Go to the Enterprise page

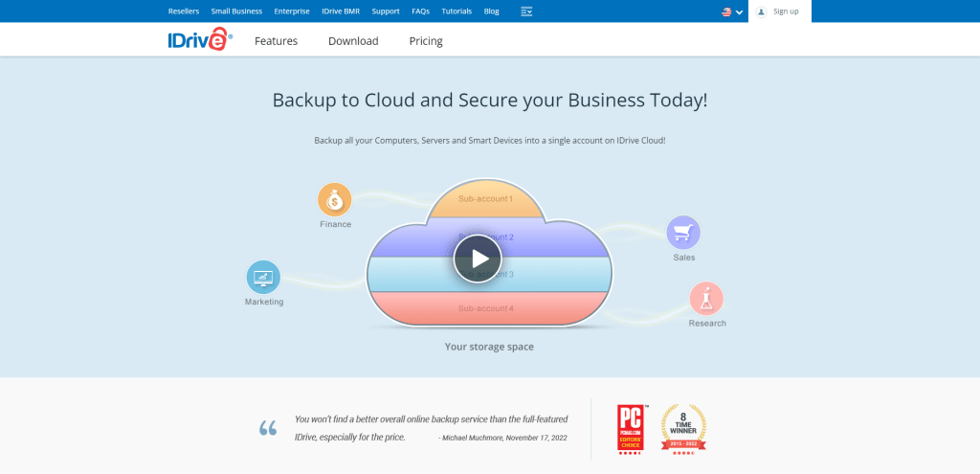pos(292,11)
